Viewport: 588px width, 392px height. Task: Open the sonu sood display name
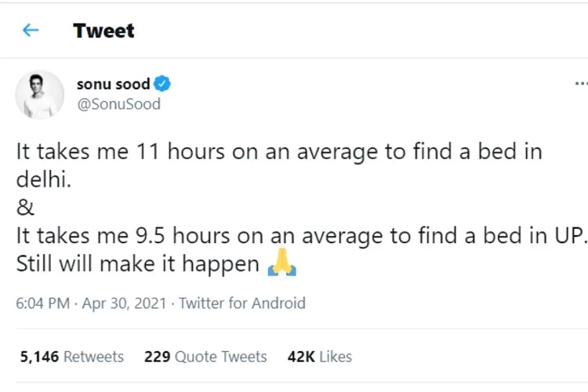point(113,84)
